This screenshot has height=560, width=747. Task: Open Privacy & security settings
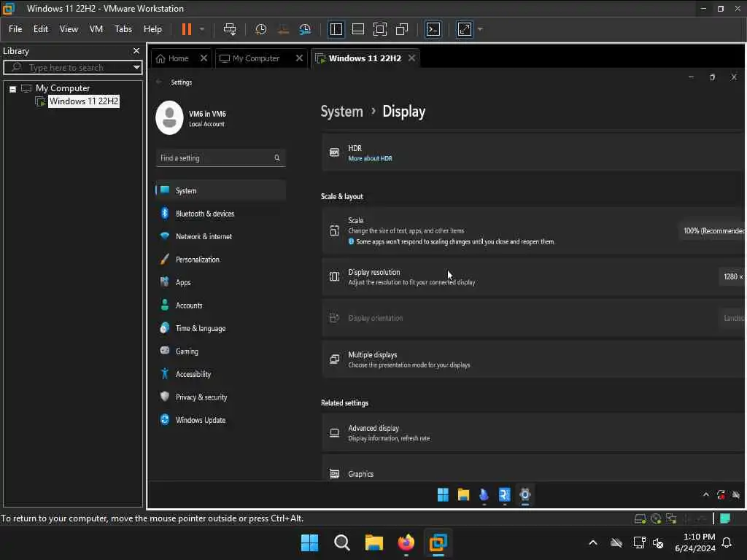tap(220, 397)
